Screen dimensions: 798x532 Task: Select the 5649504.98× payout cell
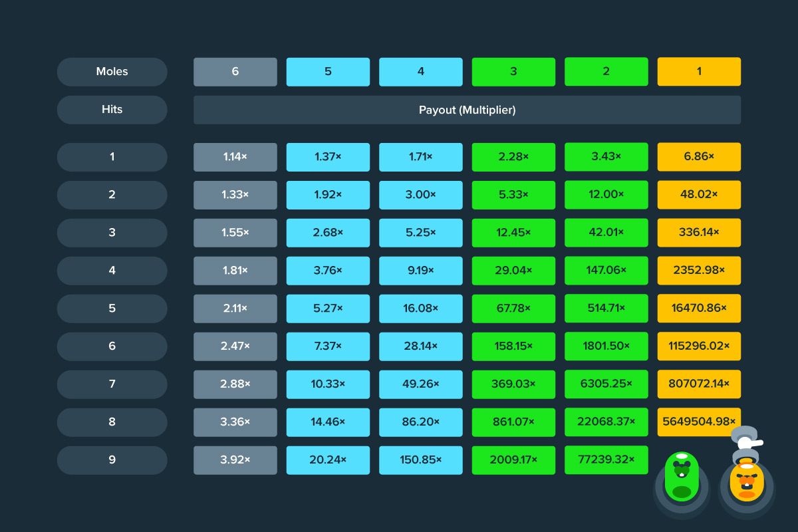(x=699, y=422)
